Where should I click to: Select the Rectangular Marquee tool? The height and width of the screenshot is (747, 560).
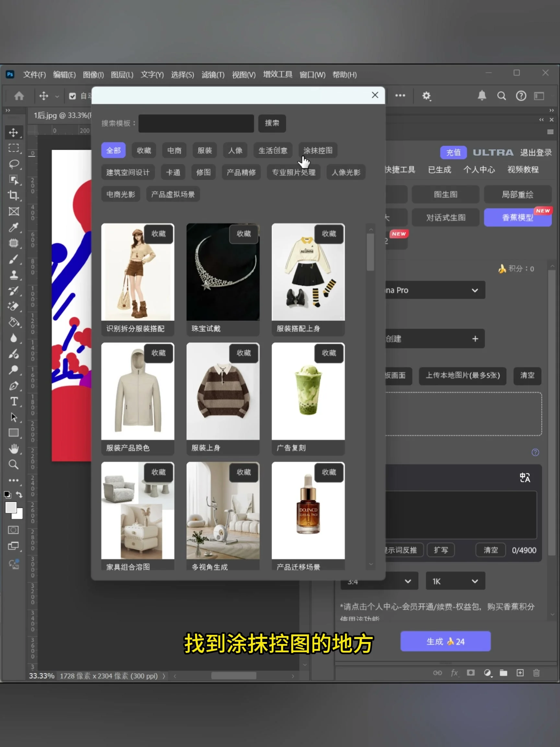[14, 148]
